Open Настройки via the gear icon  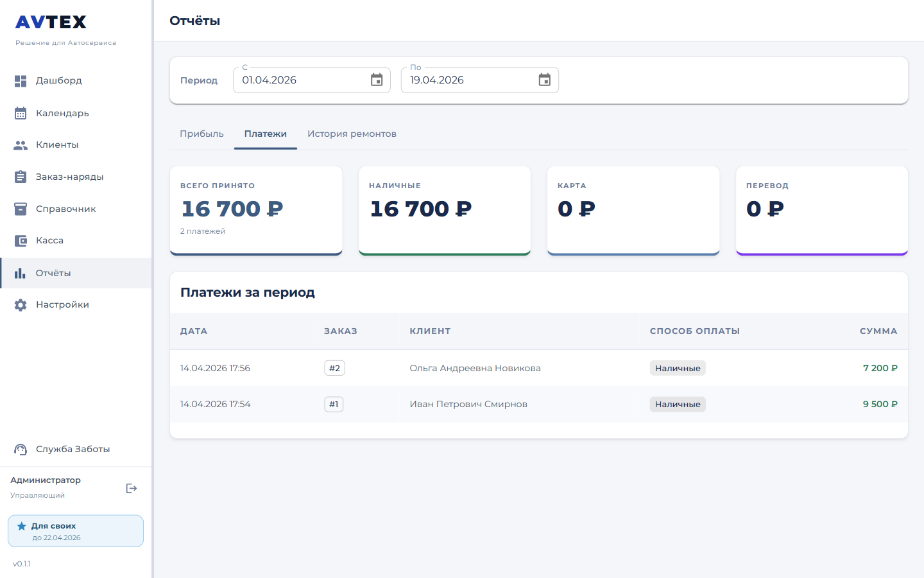tap(19, 304)
